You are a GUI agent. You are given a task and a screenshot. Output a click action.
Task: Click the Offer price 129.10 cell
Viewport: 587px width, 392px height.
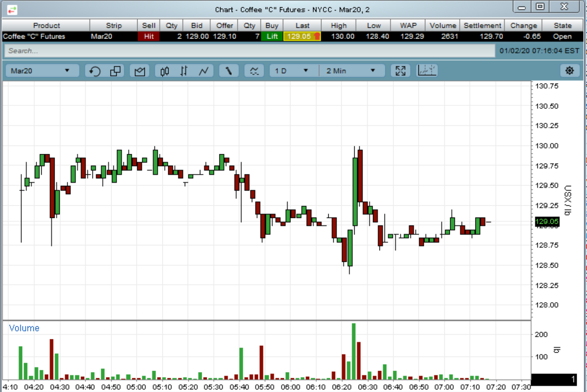pos(224,36)
